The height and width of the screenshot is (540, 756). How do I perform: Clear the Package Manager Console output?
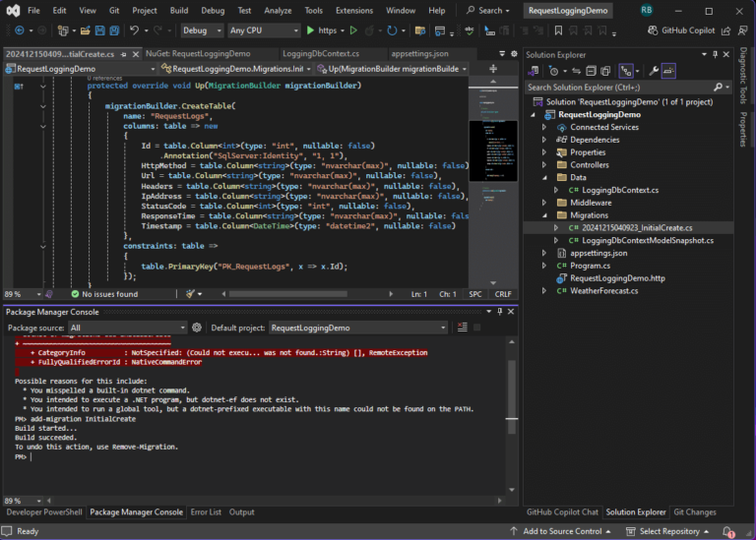pos(464,328)
